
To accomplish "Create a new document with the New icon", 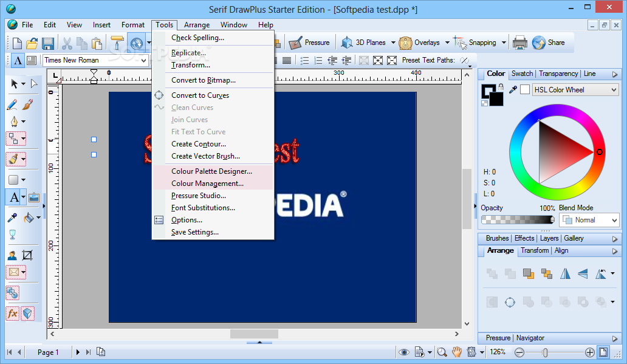I will (x=17, y=43).
